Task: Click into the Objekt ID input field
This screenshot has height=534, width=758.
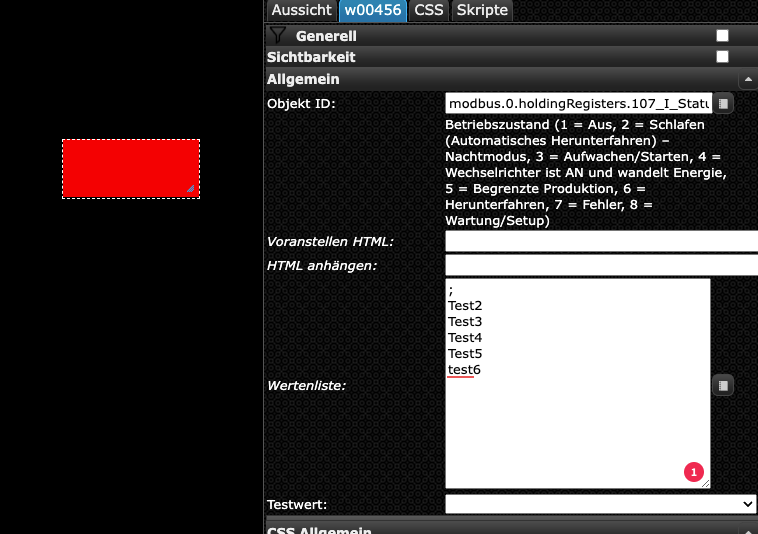Action: click(578, 103)
